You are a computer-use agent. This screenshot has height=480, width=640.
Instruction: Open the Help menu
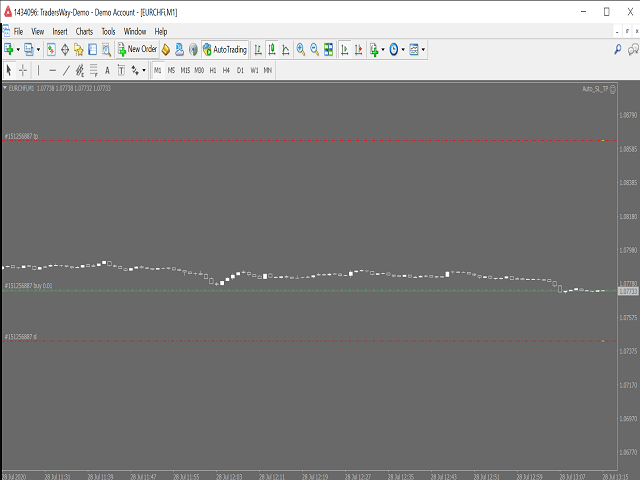[x=160, y=31]
